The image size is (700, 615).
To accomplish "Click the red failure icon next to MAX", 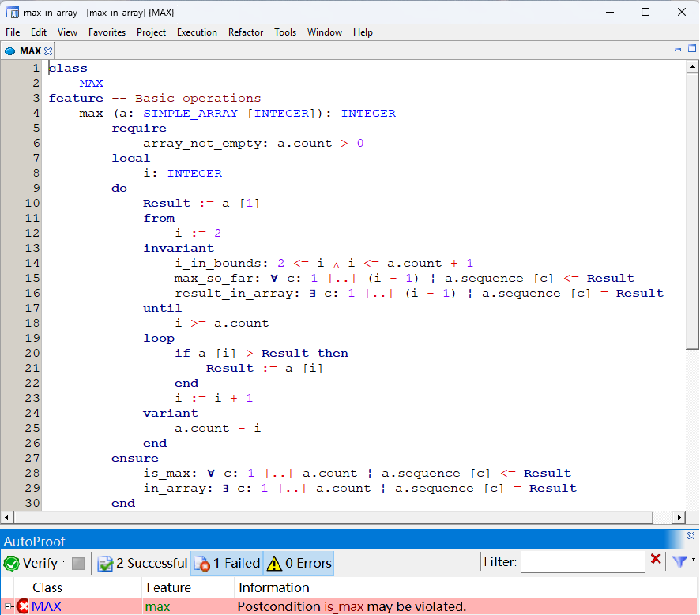I will (22, 606).
